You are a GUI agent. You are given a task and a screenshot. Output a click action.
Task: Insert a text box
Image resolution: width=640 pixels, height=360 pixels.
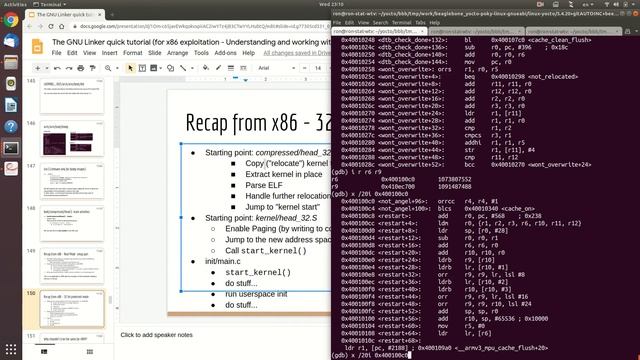click(142, 68)
